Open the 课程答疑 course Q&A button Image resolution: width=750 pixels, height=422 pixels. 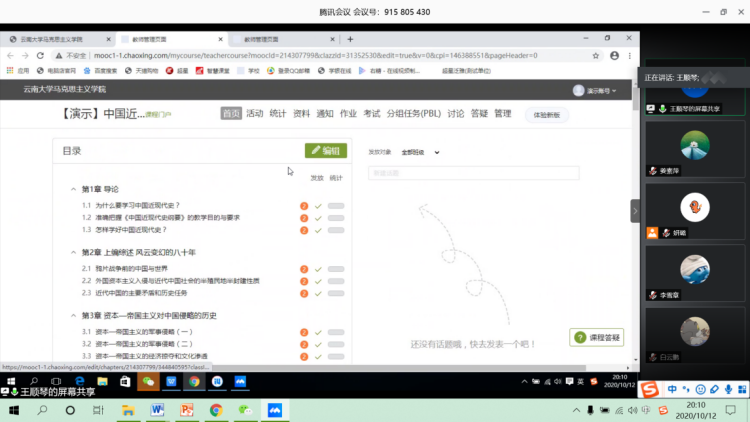click(598, 338)
